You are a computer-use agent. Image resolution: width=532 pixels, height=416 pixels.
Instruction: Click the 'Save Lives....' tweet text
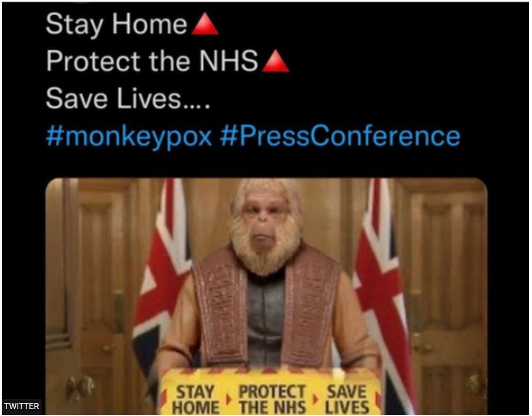128,98
